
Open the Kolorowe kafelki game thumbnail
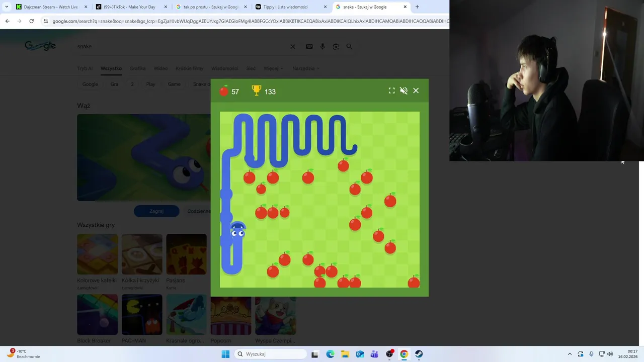(x=97, y=254)
